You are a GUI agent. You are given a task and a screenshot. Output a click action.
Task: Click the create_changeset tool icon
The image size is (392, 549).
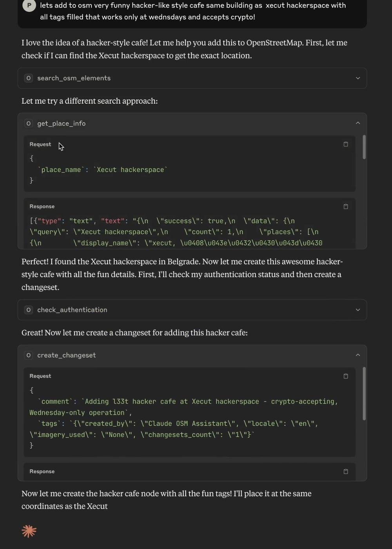coord(29,355)
